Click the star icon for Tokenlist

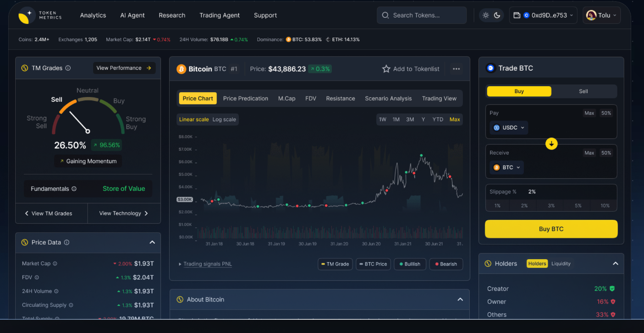pyautogui.click(x=386, y=69)
